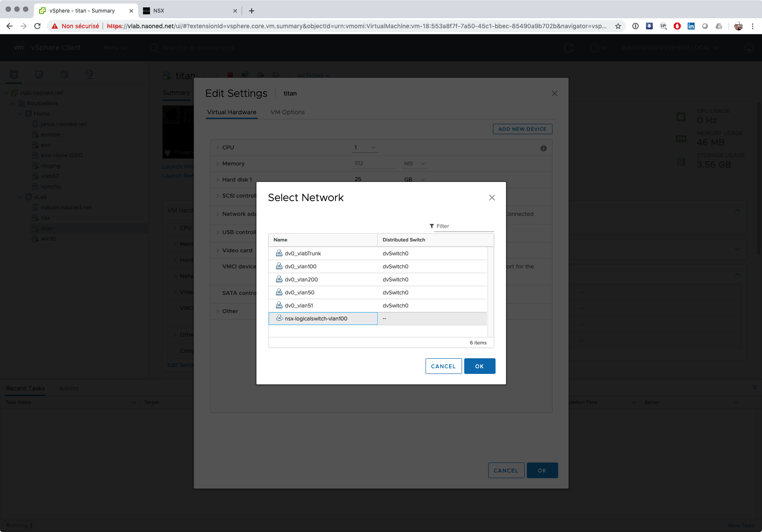The width and height of the screenshot is (762, 532).
Task: Reload the page with the browser refresh icon
Action: coord(37,26)
